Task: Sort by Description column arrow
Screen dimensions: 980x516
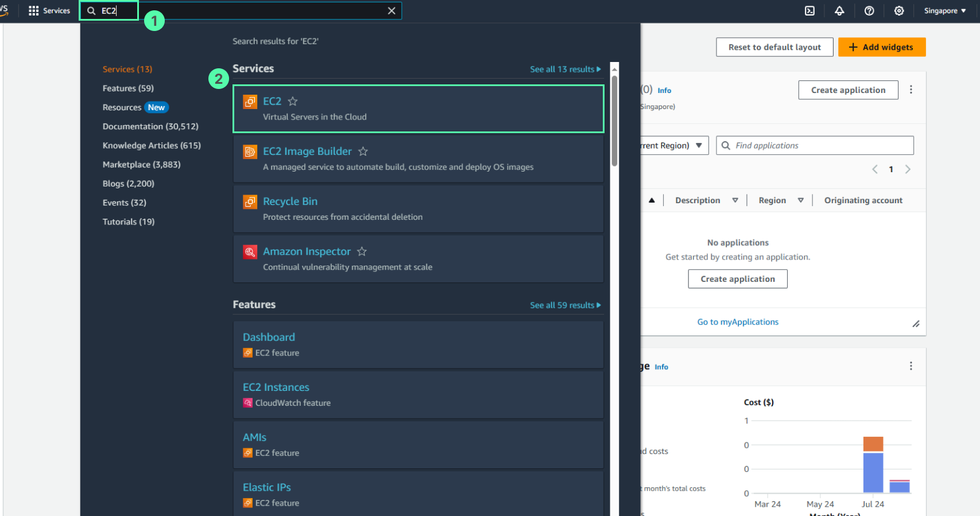Action: coord(735,200)
